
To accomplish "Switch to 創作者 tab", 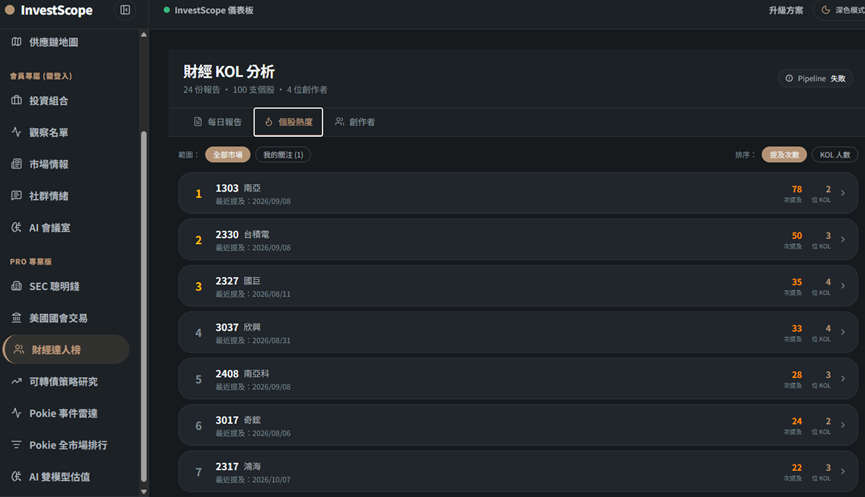I will tap(355, 122).
